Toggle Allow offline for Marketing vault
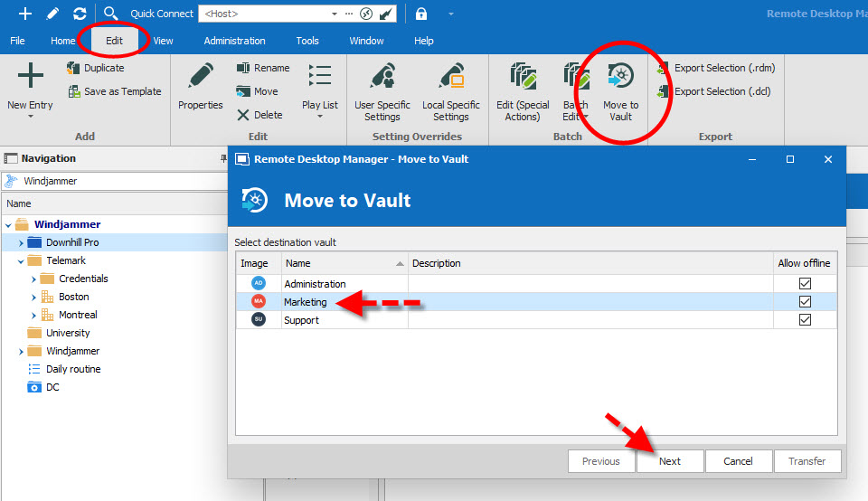Image resolution: width=868 pixels, height=501 pixels. [x=805, y=302]
